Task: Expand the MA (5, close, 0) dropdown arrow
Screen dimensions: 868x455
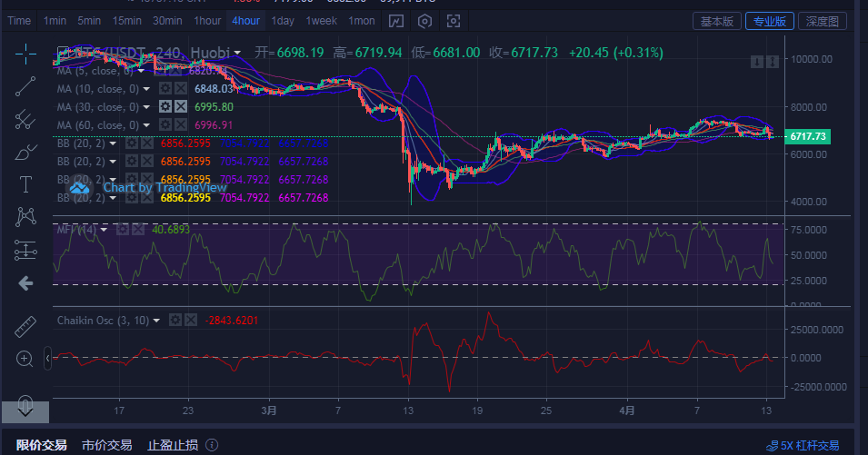Action: pos(141,71)
